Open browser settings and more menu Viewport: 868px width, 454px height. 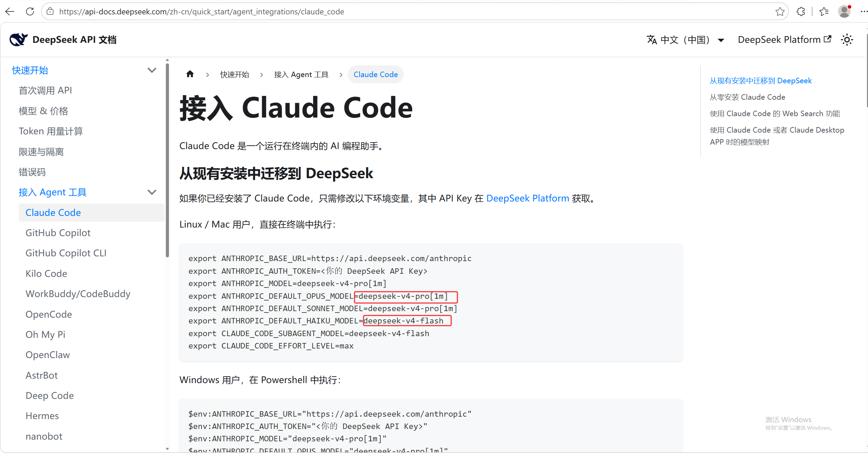click(x=864, y=12)
